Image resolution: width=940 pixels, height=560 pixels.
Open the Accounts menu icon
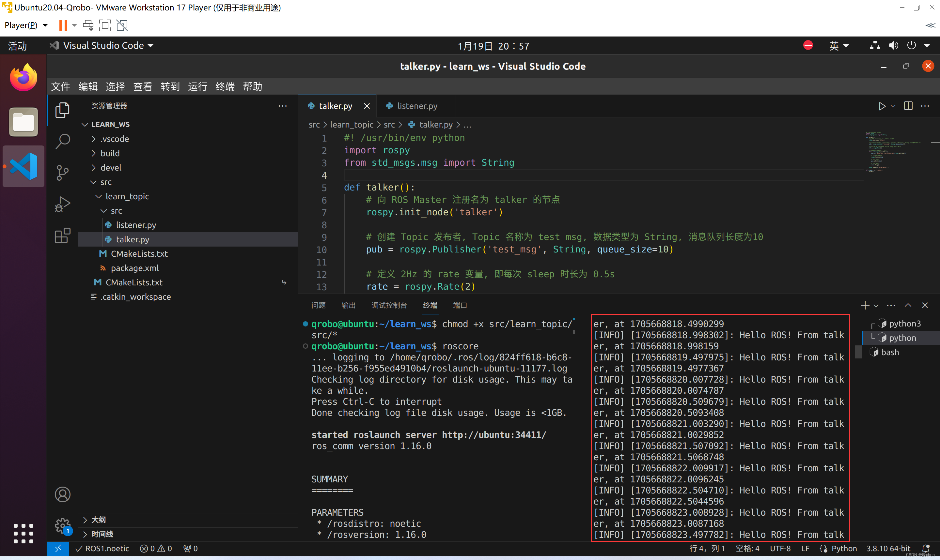(62, 494)
